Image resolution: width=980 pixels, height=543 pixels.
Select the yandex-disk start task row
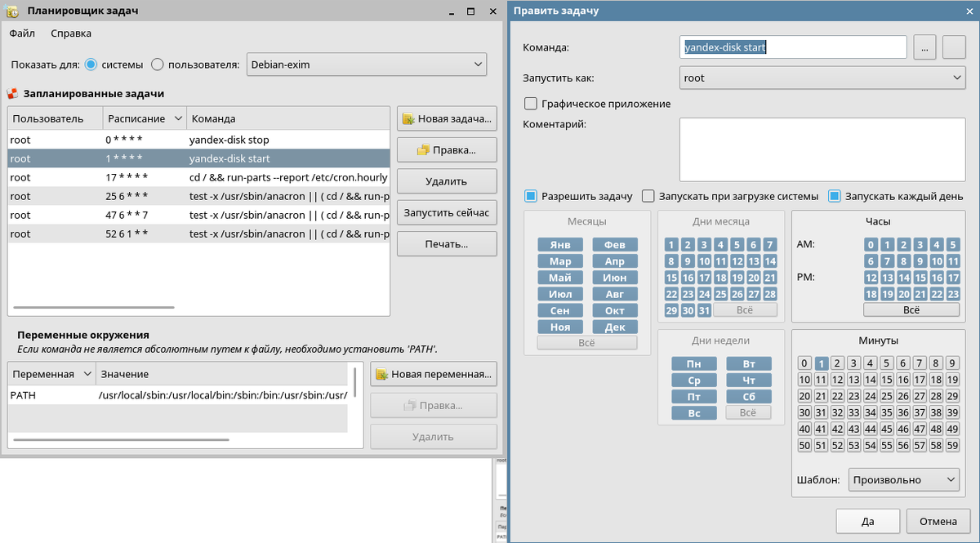198,158
